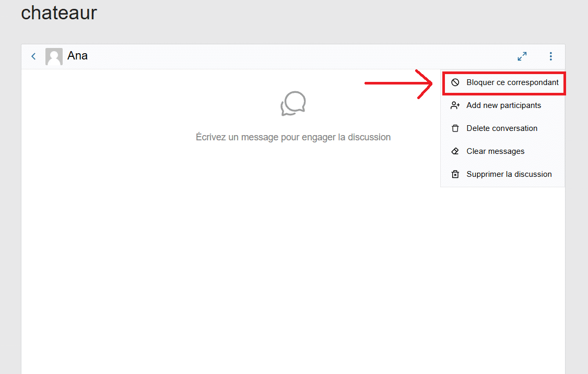Viewport: 588px width, 374px height.
Task: Go back using the left chevron arrow
Action: [x=33, y=56]
